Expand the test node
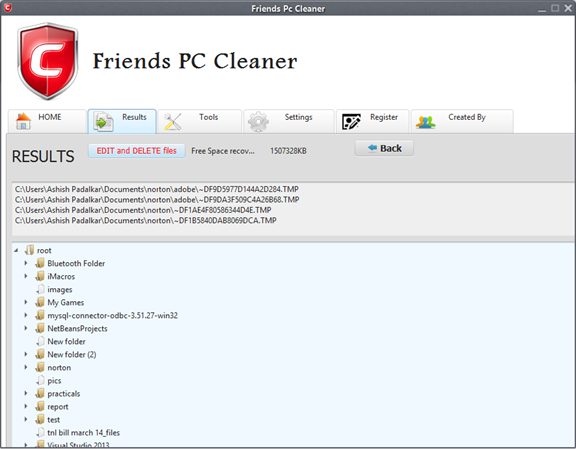 click(x=26, y=419)
